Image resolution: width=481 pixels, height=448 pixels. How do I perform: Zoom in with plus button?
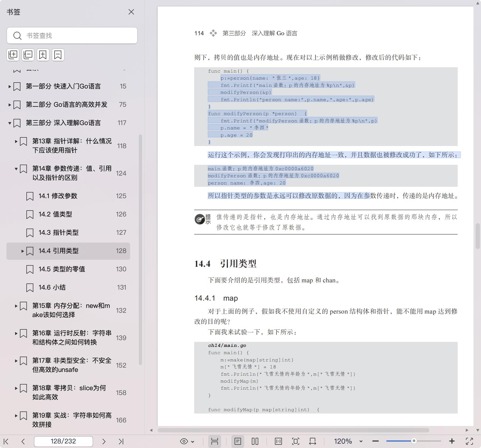point(452,441)
